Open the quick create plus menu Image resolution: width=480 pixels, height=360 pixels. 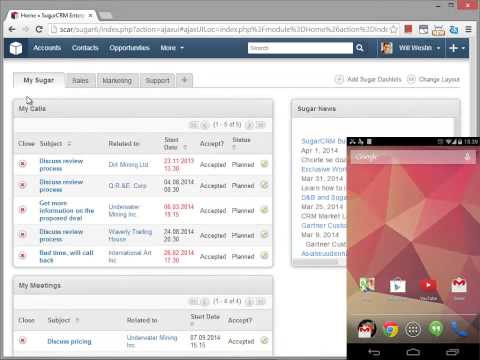[457, 48]
